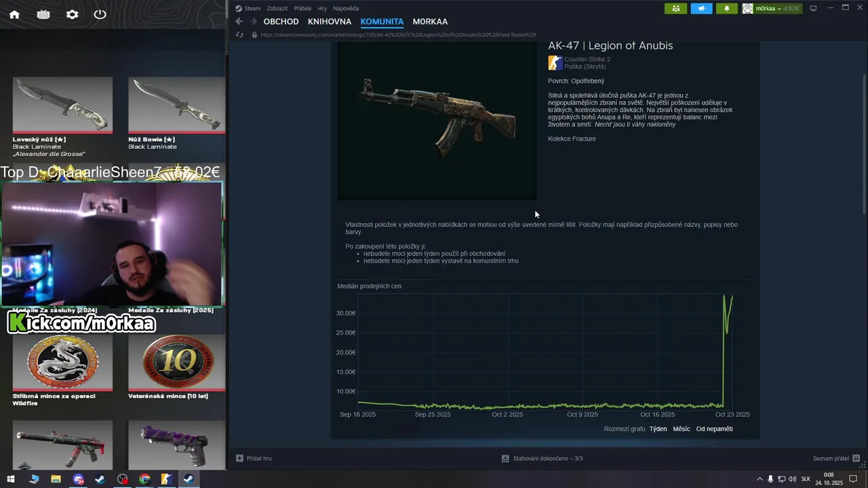Click the network icon in system tray
Viewport: 868px width, 488px height.
[781, 479]
